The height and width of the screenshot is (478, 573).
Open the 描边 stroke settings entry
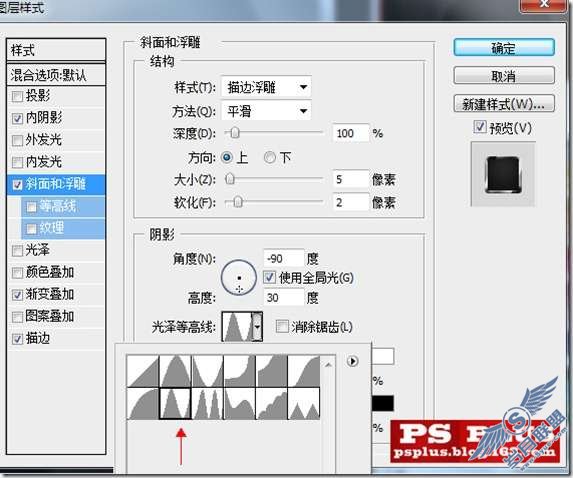(x=38, y=339)
